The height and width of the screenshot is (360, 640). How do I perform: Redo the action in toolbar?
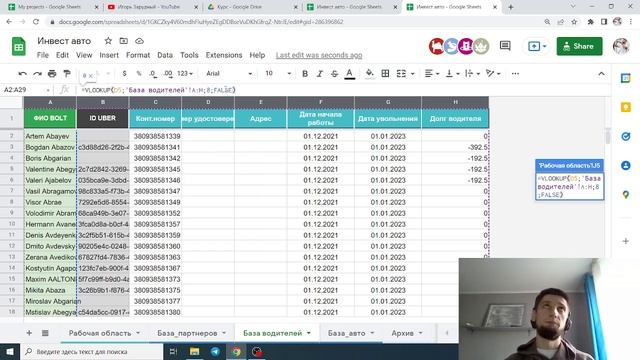click(x=37, y=73)
